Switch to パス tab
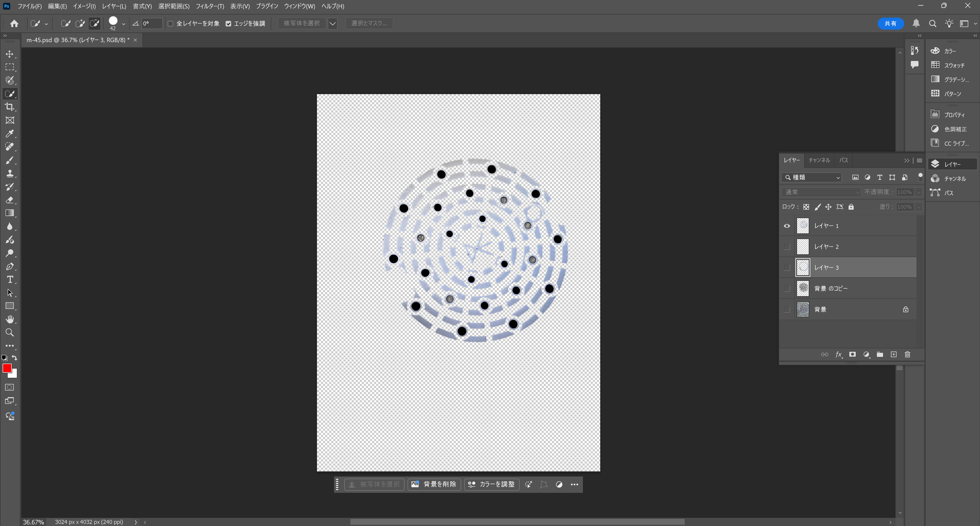The width and height of the screenshot is (980, 526). [x=843, y=160]
